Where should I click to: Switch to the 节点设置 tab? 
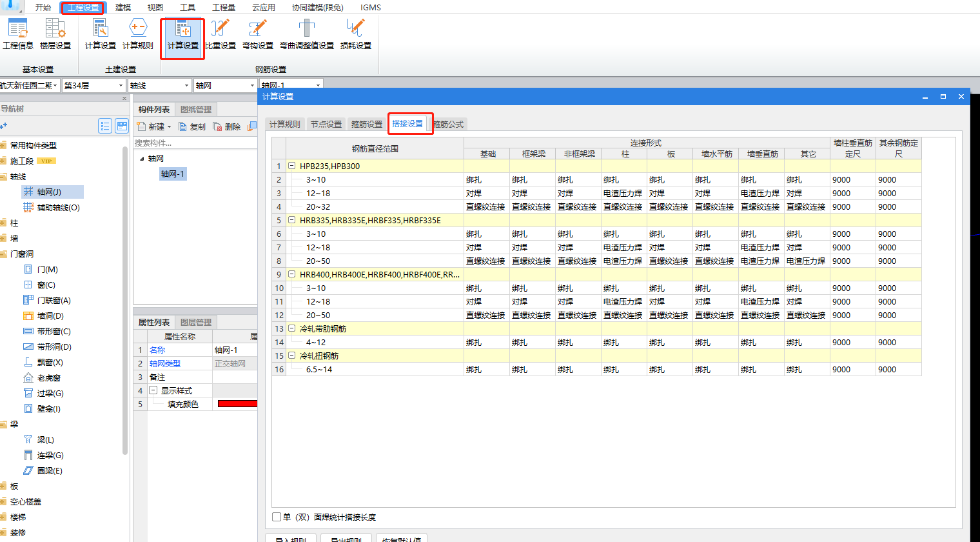click(x=326, y=124)
